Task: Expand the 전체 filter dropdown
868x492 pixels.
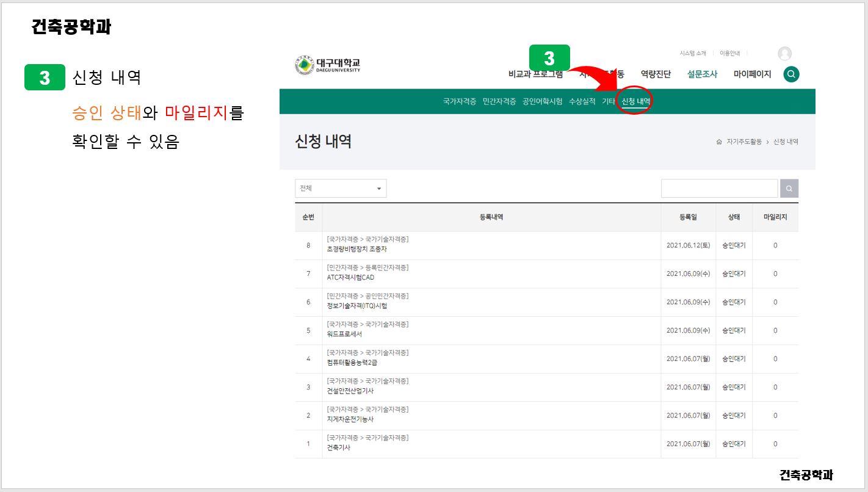Action: (340, 189)
